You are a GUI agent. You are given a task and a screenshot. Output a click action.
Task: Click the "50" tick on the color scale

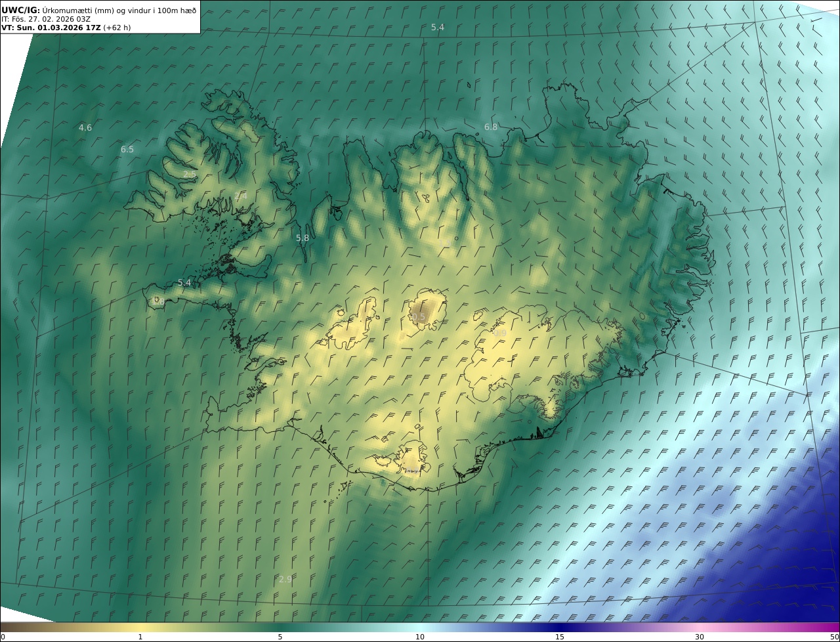coord(835,637)
